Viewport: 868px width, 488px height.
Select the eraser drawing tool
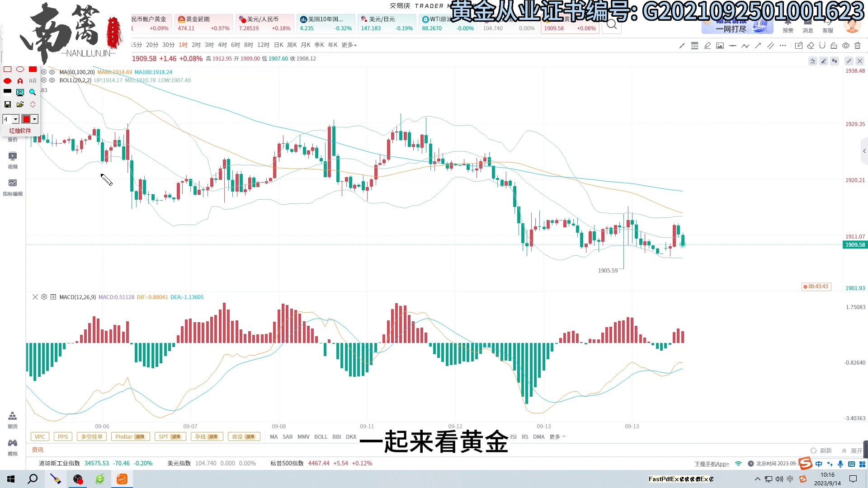[x=811, y=45]
